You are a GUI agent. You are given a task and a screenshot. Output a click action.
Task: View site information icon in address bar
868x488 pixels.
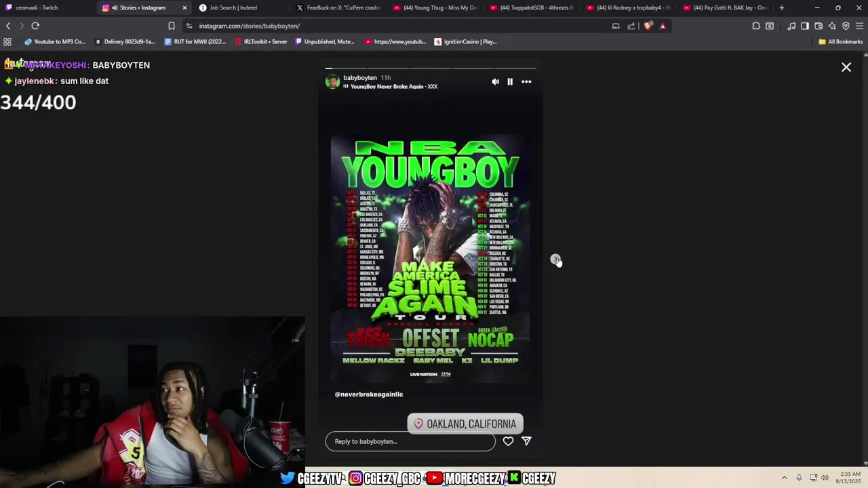[x=190, y=26]
